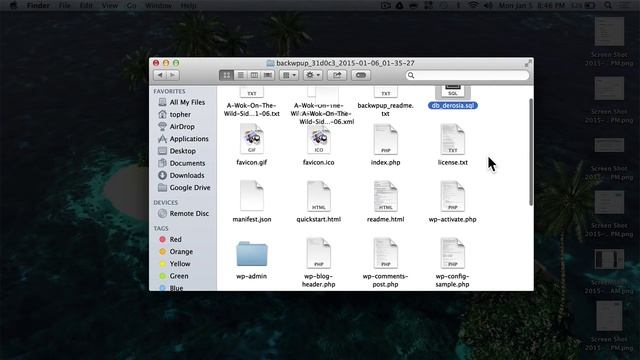Open the Apple menu

coord(13,5)
